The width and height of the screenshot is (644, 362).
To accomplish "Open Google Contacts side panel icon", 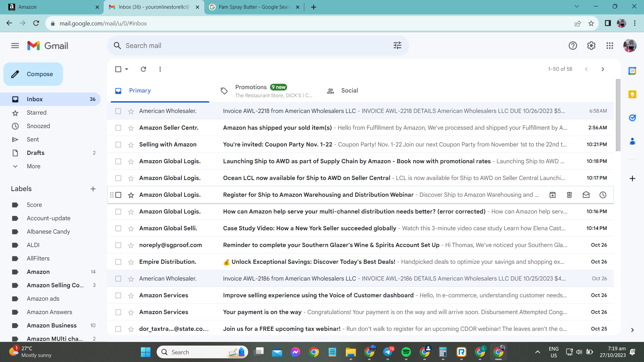I will [x=632, y=141].
